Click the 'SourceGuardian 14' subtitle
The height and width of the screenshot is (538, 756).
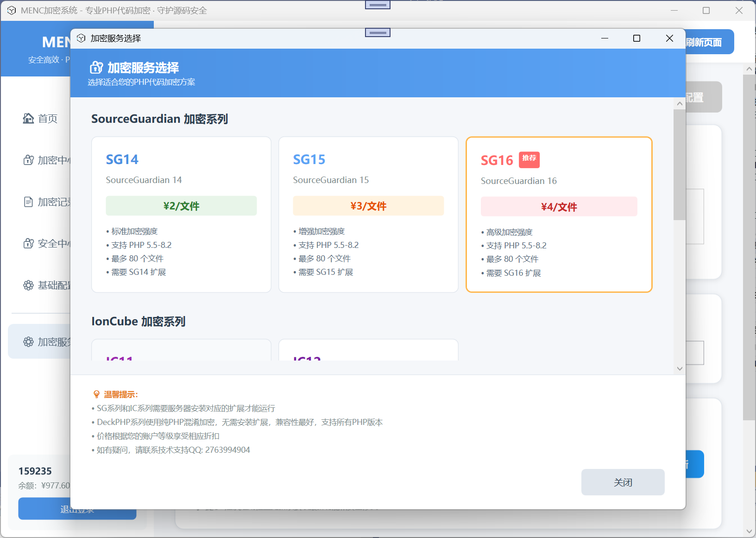pyautogui.click(x=144, y=180)
